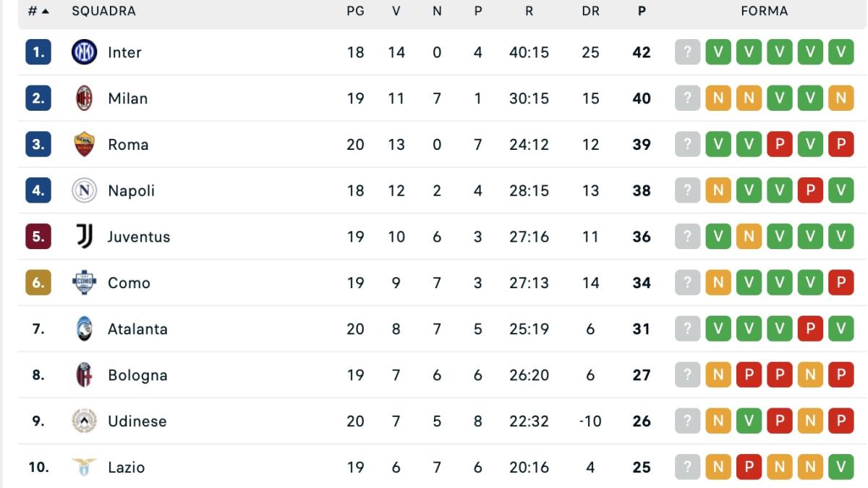Click the Roma club badge

[x=85, y=144]
